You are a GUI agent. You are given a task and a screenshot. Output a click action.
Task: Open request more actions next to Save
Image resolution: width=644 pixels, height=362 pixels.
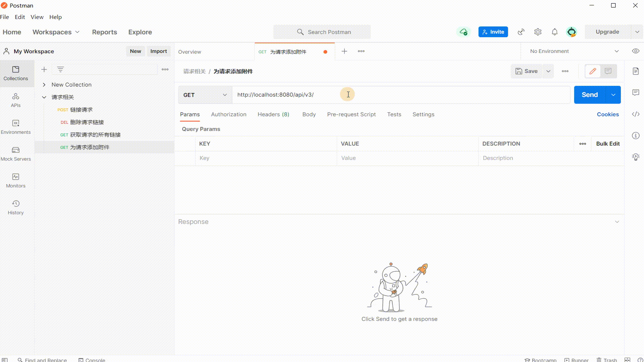(x=565, y=71)
